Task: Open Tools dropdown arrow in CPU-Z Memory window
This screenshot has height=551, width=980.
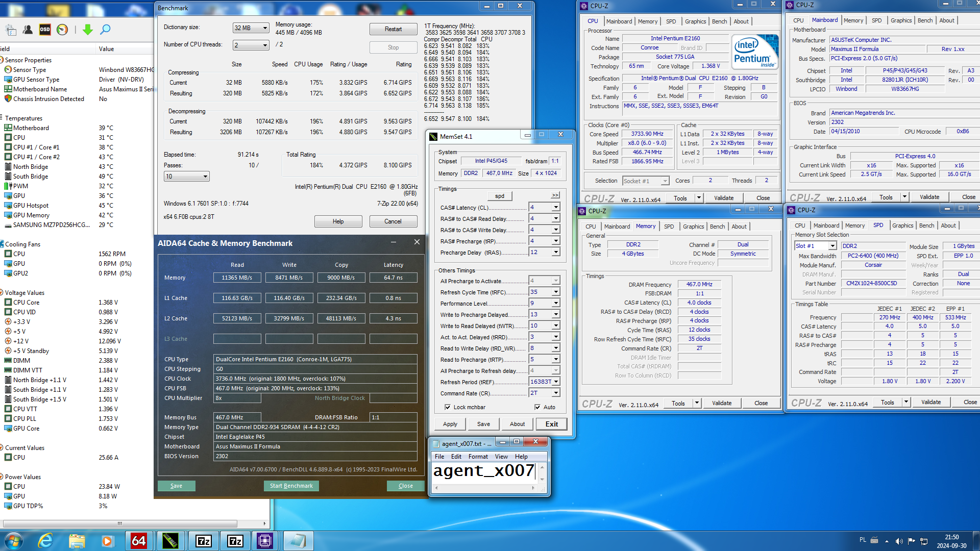Action: pyautogui.click(x=697, y=403)
